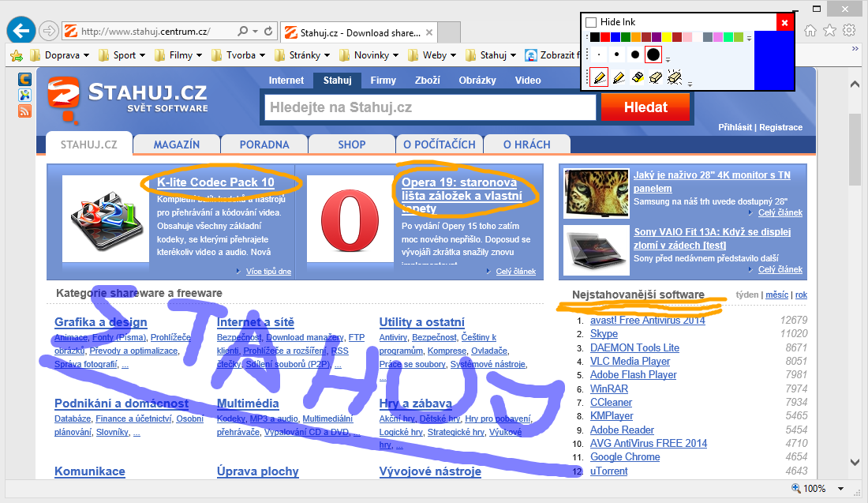Viewport: 868px width, 503px height.
Task: Expand the Weby favorites folder
Action: click(x=432, y=55)
